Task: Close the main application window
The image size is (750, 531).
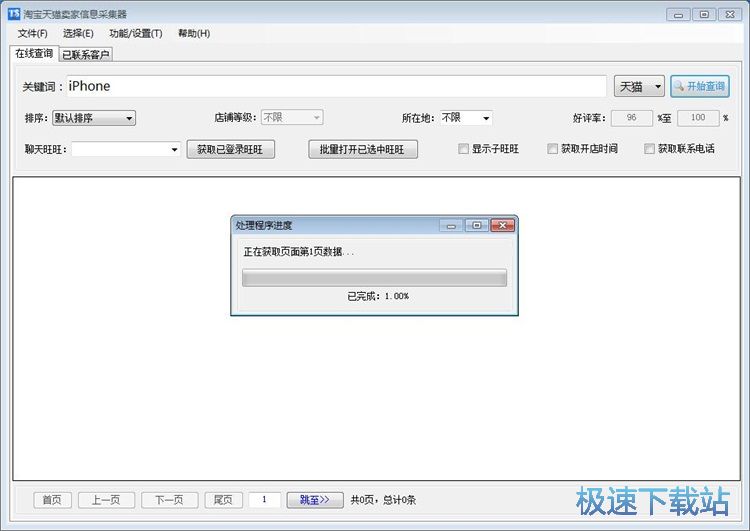Action: coord(730,14)
